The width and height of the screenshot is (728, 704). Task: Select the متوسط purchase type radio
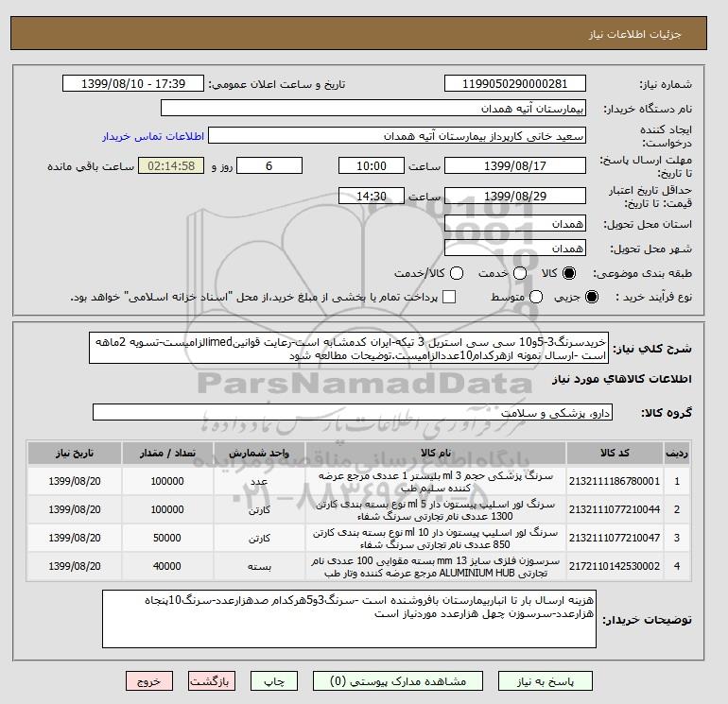[536, 297]
